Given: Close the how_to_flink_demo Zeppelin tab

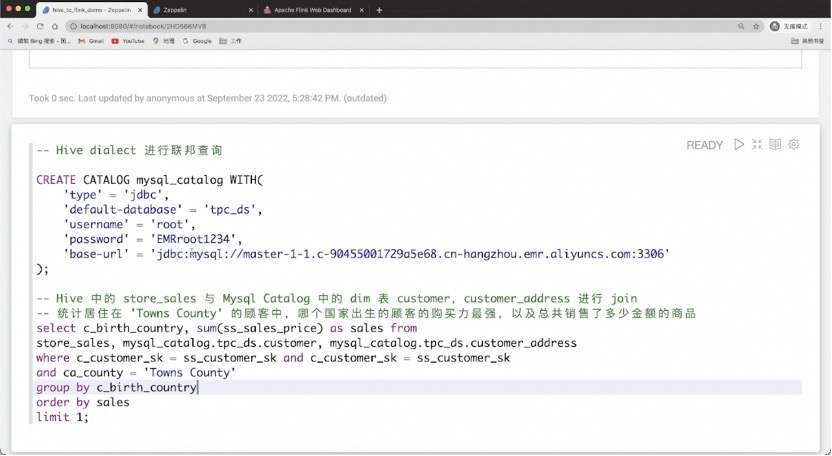Looking at the screenshot, I should tap(140, 10).
